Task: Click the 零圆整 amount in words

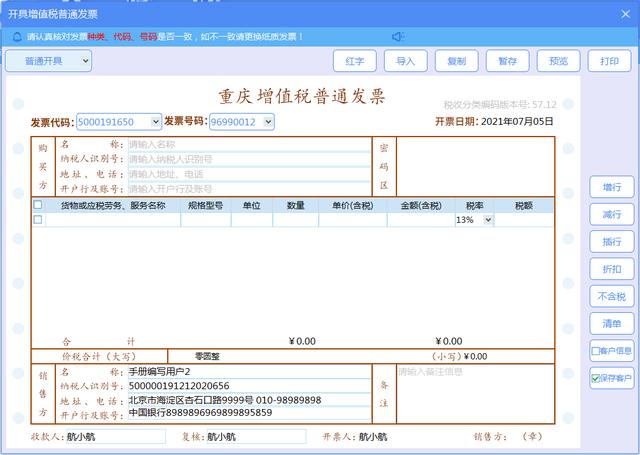Action: (207, 356)
